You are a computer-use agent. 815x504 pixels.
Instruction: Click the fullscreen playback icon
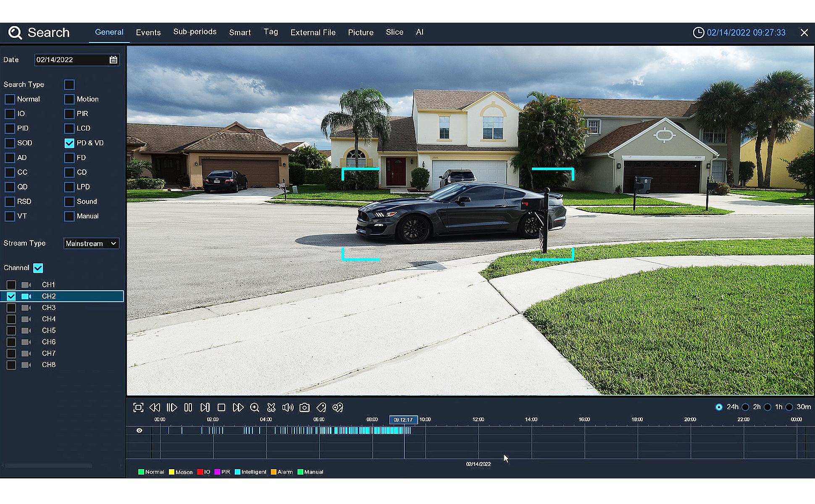click(x=138, y=407)
